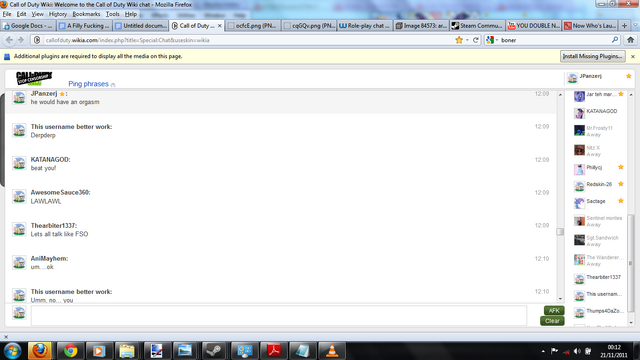Open the bookmark star dropdown arrow
The width and height of the screenshot is (640, 360).
[467, 40]
